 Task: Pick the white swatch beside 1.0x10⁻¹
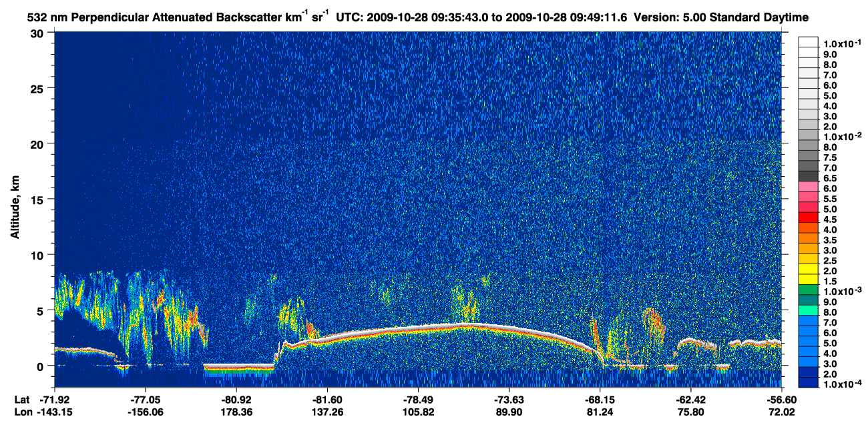point(808,41)
